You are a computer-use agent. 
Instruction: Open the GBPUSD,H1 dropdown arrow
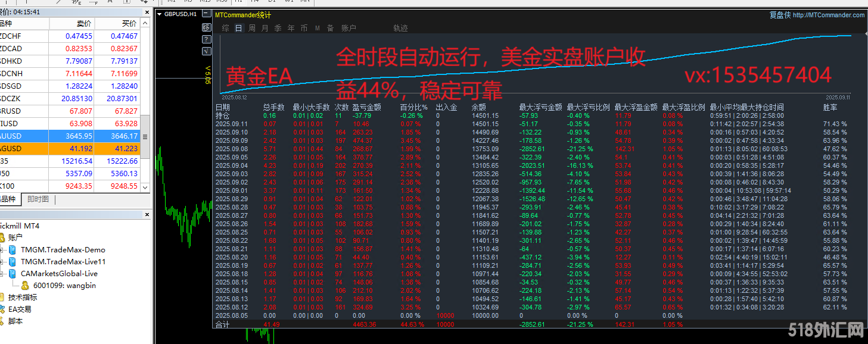(158, 14)
